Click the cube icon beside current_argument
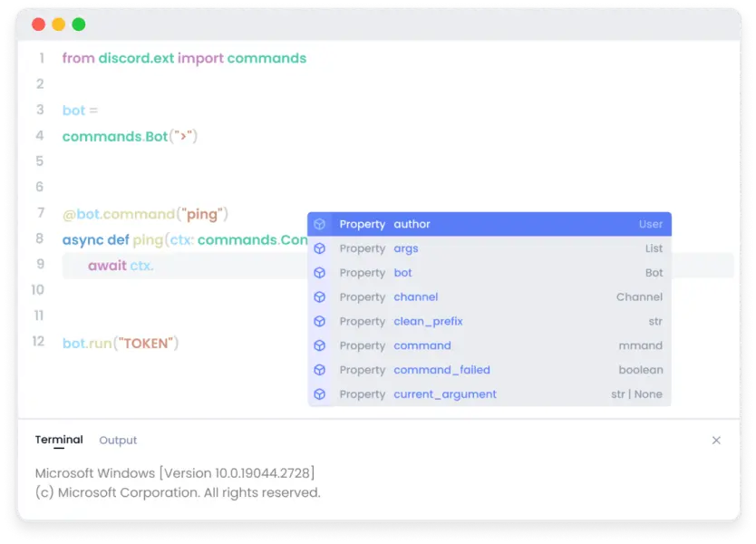 point(320,393)
